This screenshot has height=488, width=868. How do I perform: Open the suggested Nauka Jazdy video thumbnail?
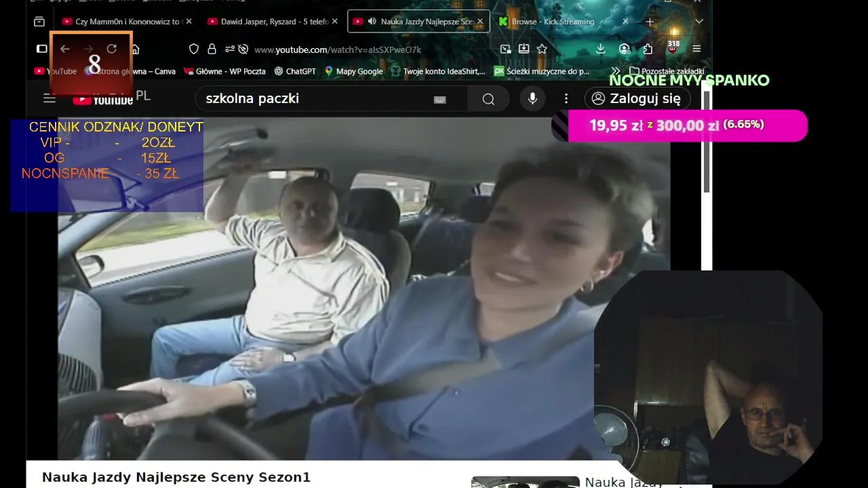click(526, 483)
